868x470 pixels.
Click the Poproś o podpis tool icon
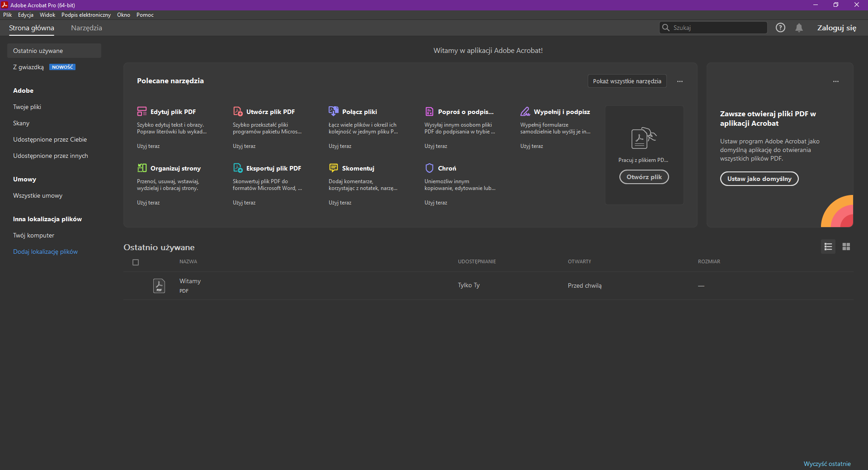[429, 111]
